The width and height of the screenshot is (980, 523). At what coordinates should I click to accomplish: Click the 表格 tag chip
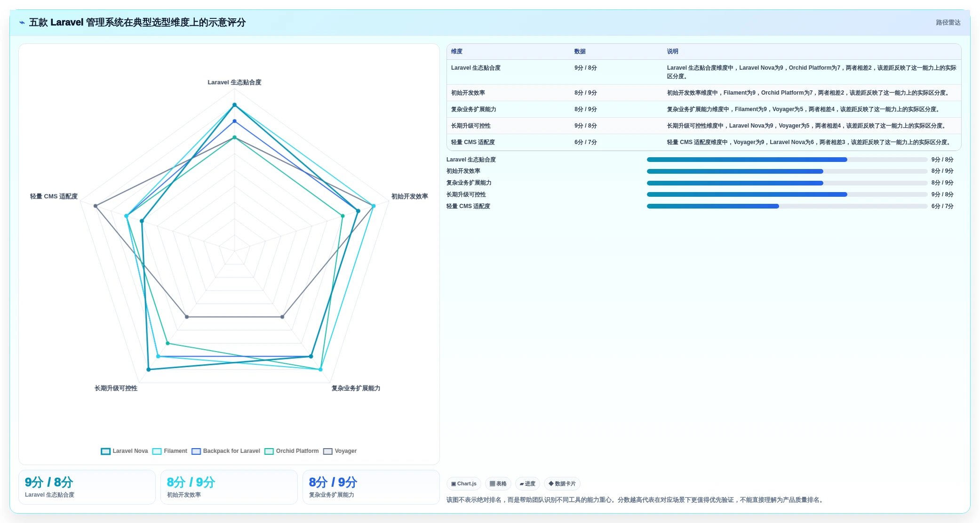[x=498, y=483]
